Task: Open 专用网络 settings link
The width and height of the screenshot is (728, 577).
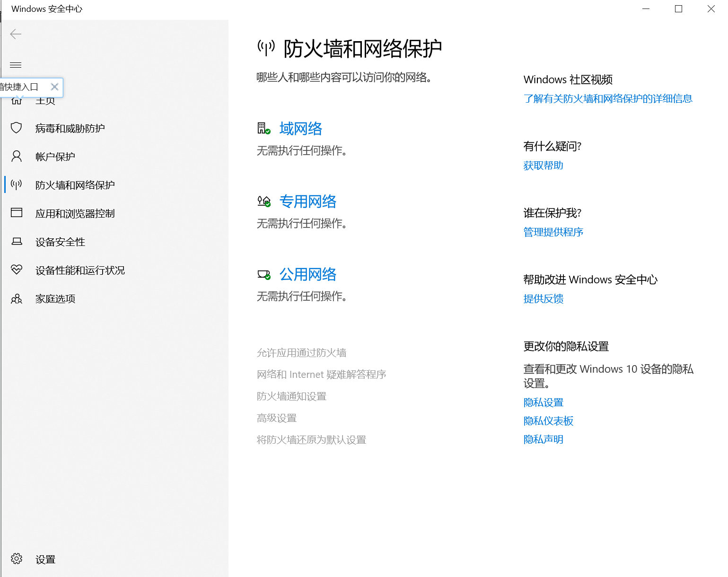Action: point(308,201)
